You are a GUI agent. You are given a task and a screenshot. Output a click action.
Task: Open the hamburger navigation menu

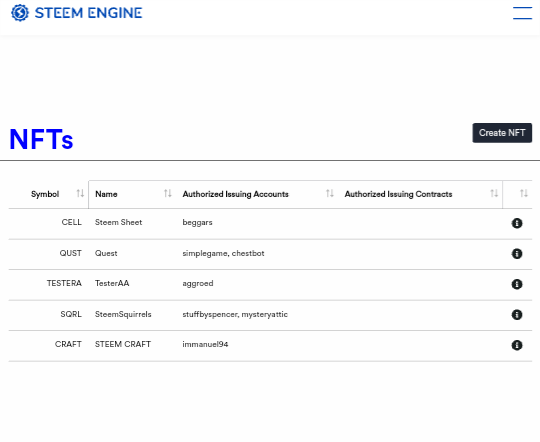click(x=522, y=13)
